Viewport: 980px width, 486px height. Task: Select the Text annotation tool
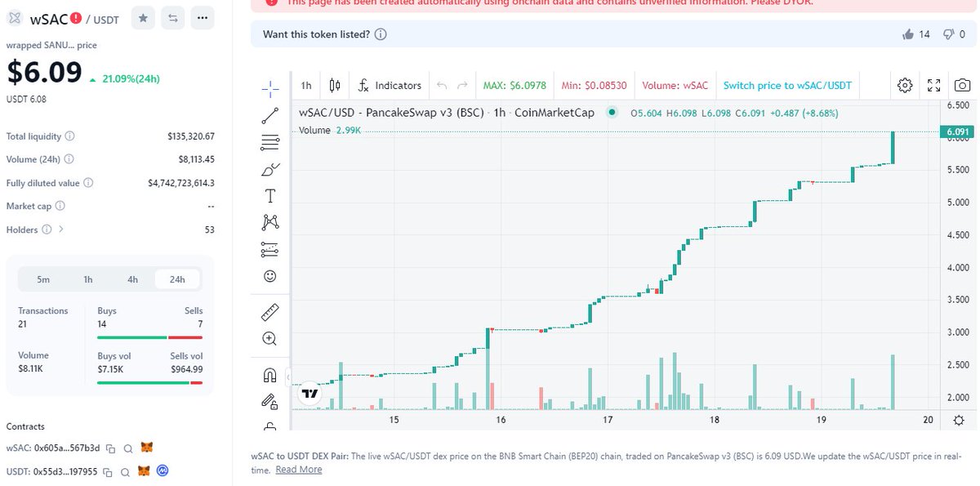[x=270, y=196]
